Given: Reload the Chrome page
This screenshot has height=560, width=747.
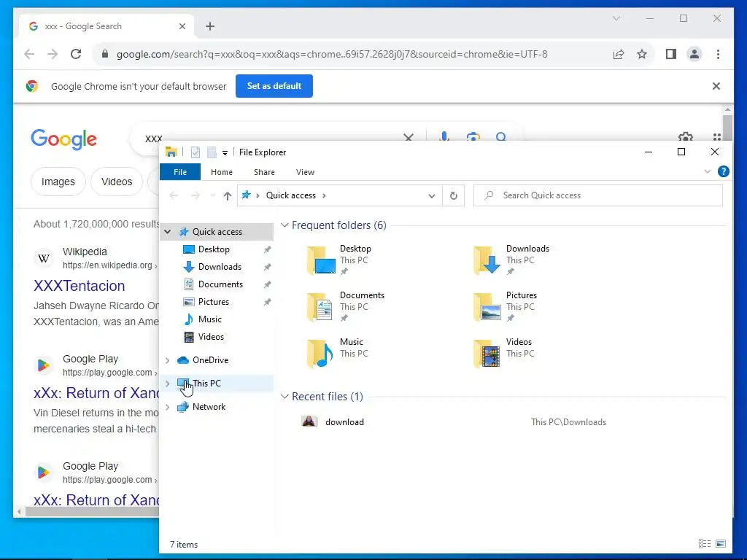Looking at the screenshot, I should (x=76, y=54).
